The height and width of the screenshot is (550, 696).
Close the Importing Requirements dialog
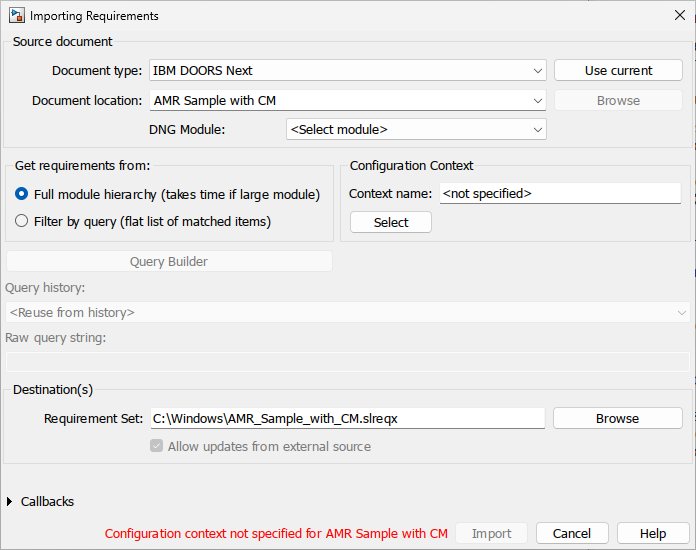pyautogui.click(x=680, y=16)
